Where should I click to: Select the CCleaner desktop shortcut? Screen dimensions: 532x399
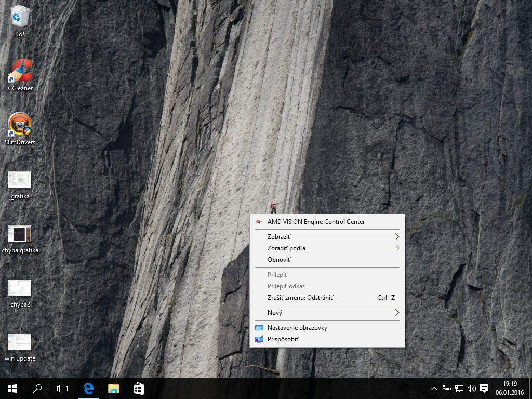pos(20,72)
